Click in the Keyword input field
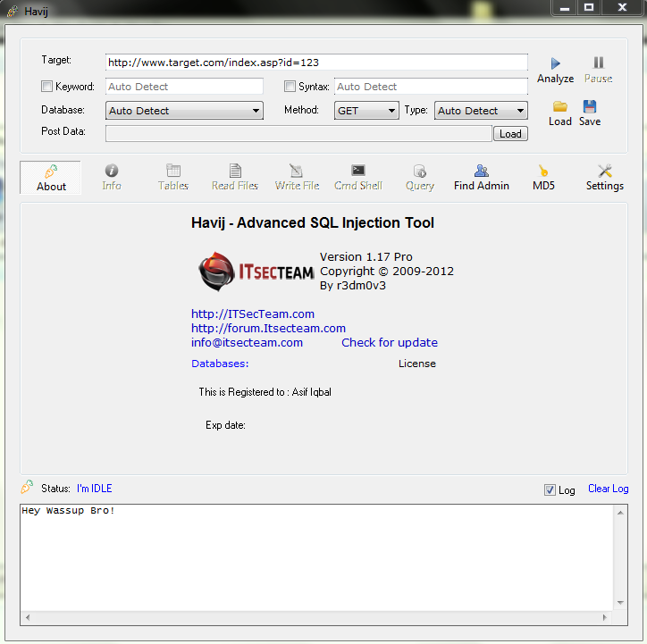 pos(184,86)
